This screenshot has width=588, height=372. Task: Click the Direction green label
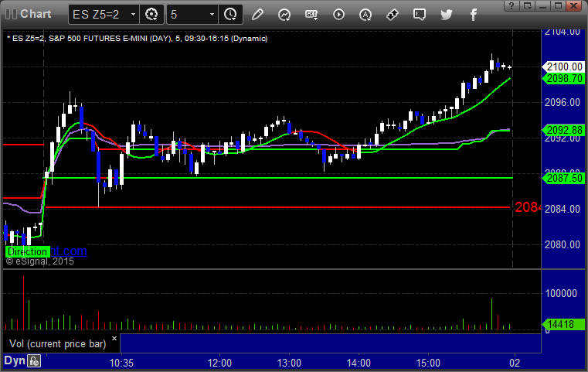(x=27, y=251)
